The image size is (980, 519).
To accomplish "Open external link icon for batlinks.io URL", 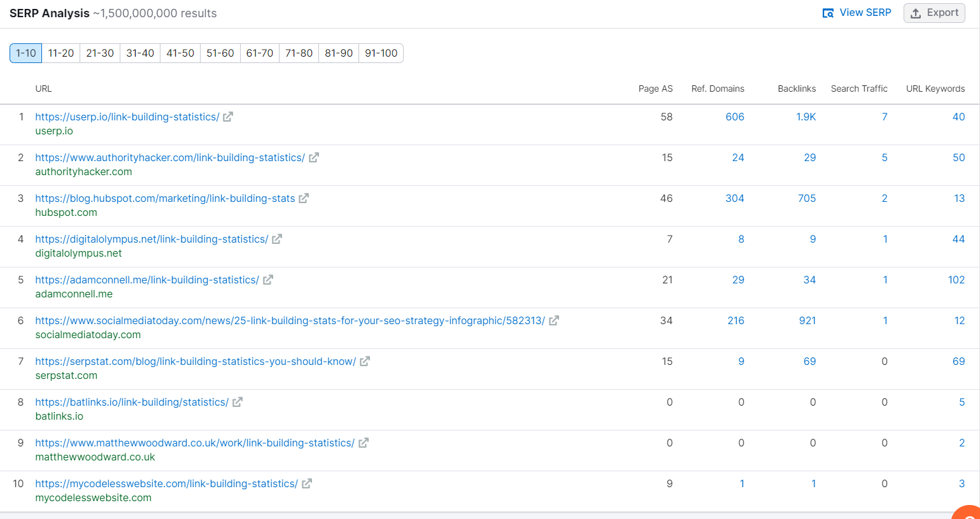I will click(238, 402).
